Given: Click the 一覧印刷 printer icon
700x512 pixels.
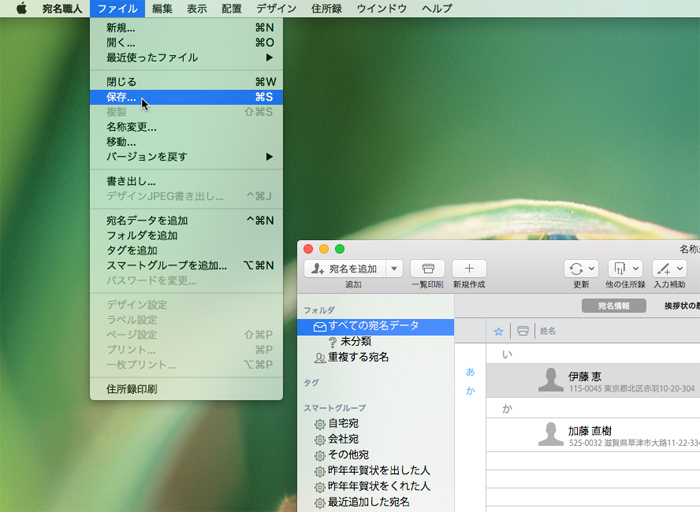Looking at the screenshot, I should [427, 268].
